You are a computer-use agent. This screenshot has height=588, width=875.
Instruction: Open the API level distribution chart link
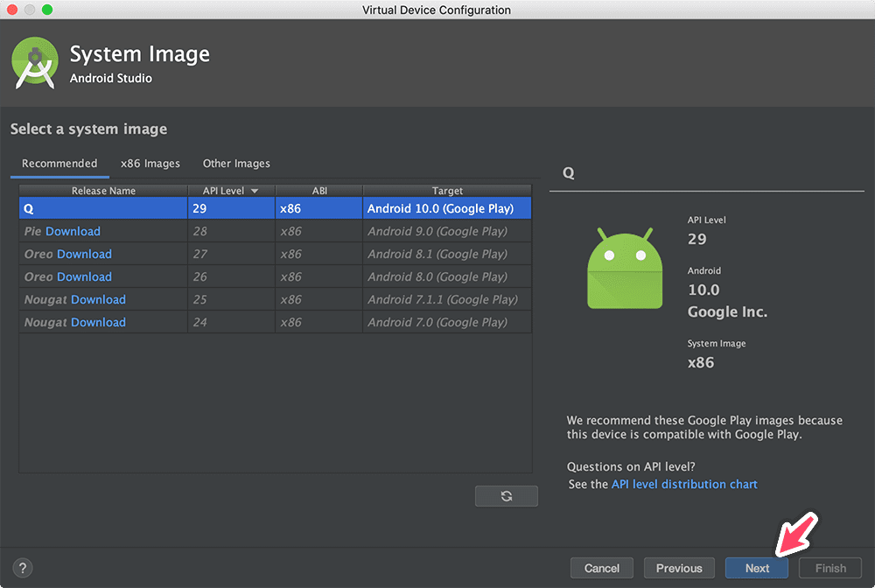pyautogui.click(x=684, y=484)
